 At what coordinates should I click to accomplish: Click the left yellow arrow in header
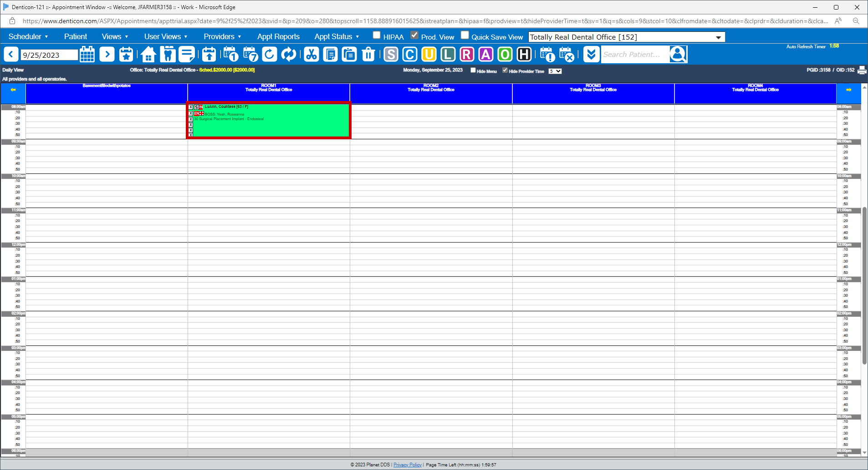13,90
